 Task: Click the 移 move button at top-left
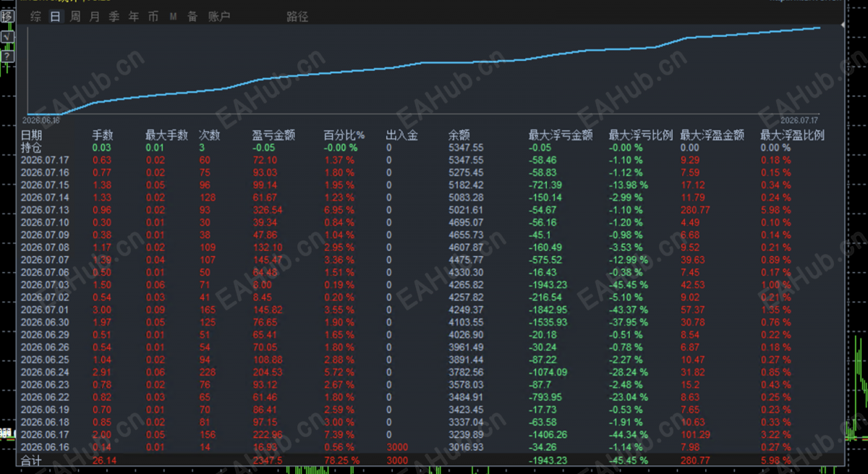[7, 16]
